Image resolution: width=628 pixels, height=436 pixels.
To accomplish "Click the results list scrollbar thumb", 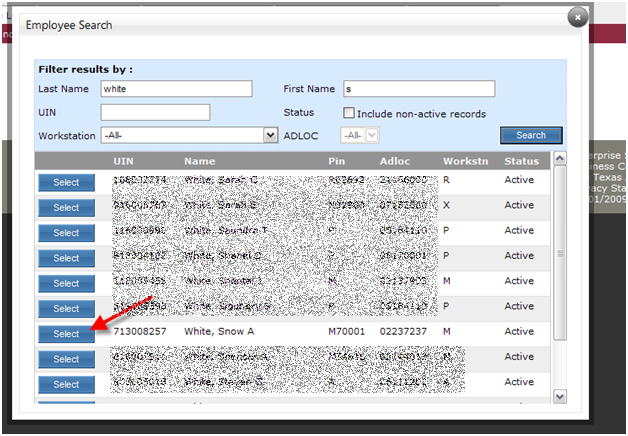I will 559,250.
